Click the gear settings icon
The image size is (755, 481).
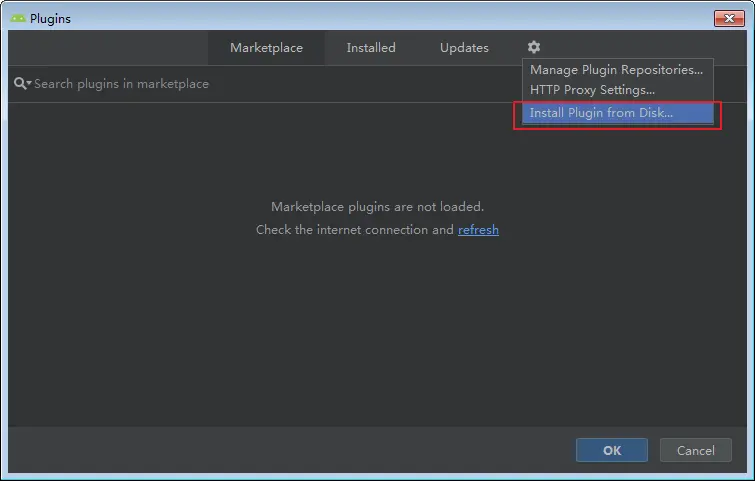534,47
